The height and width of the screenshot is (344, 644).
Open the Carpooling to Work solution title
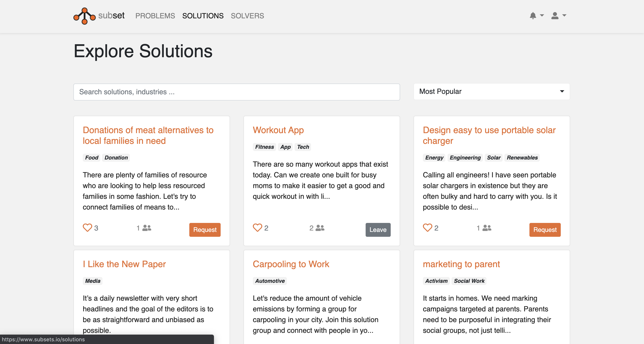pyautogui.click(x=291, y=264)
